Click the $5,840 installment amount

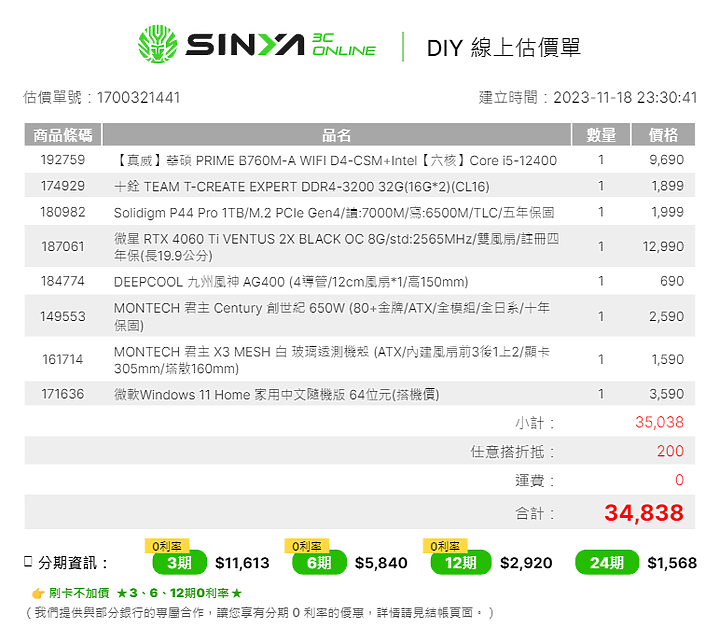pyautogui.click(x=381, y=563)
